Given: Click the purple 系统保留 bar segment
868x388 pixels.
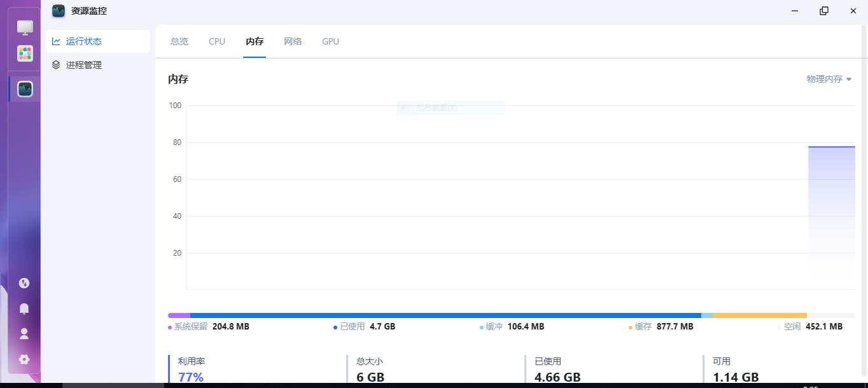Looking at the screenshot, I should click(179, 315).
